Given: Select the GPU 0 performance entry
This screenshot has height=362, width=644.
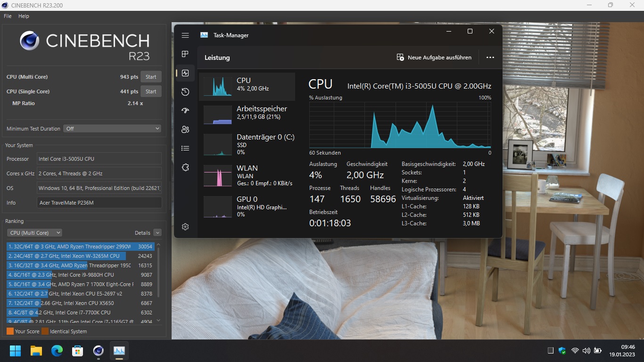Looking at the screenshot, I should (x=247, y=206).
